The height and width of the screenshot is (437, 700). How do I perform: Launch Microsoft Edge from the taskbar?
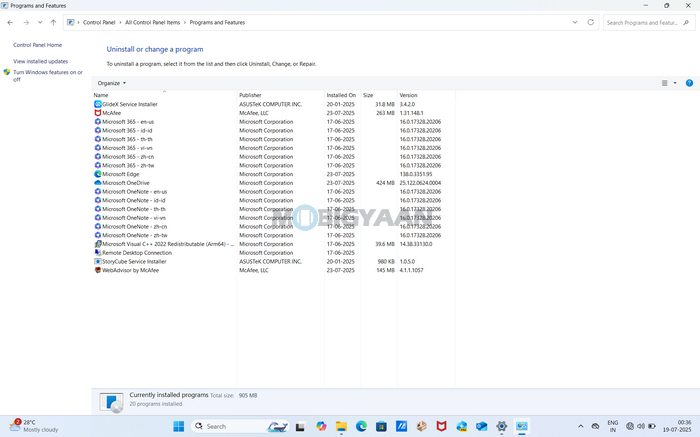[x=361, y=426]
